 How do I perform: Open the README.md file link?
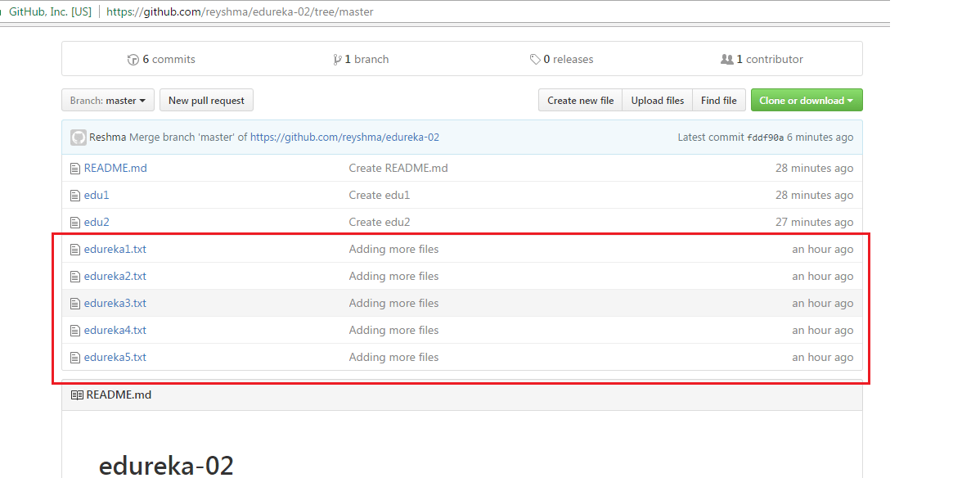point(115,169)
